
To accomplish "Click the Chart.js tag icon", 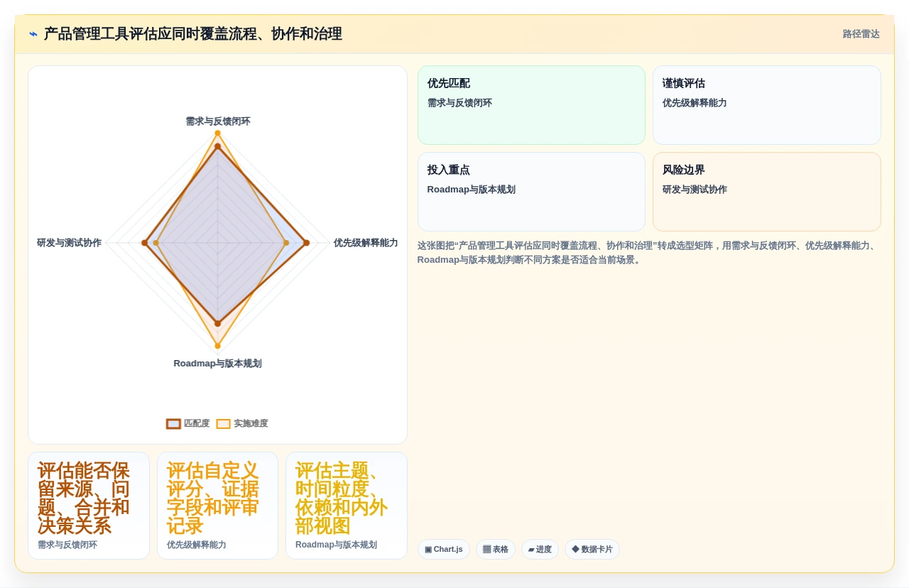I will pos(428,550).
